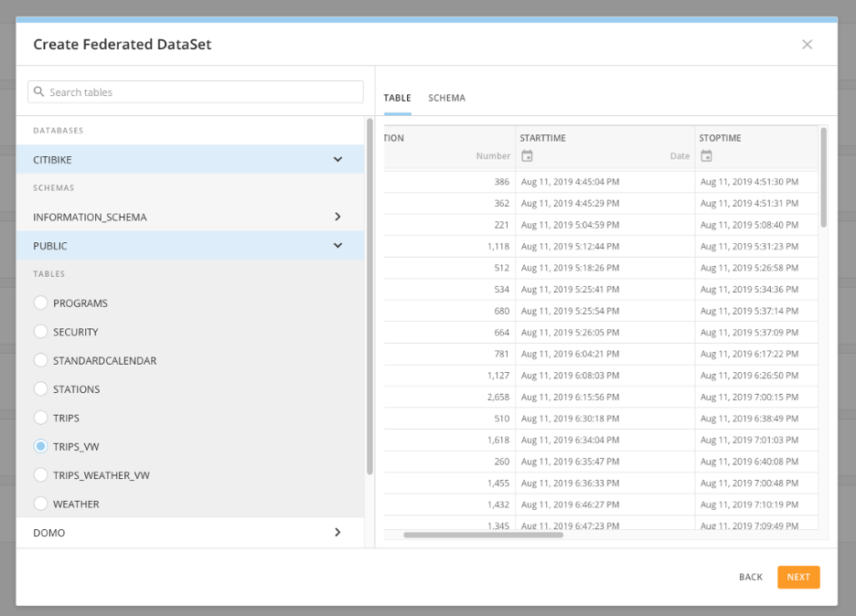Viewport: 856px width, 616px height.
Task: Click the PUBLIC schema row label
Action: 50,246
